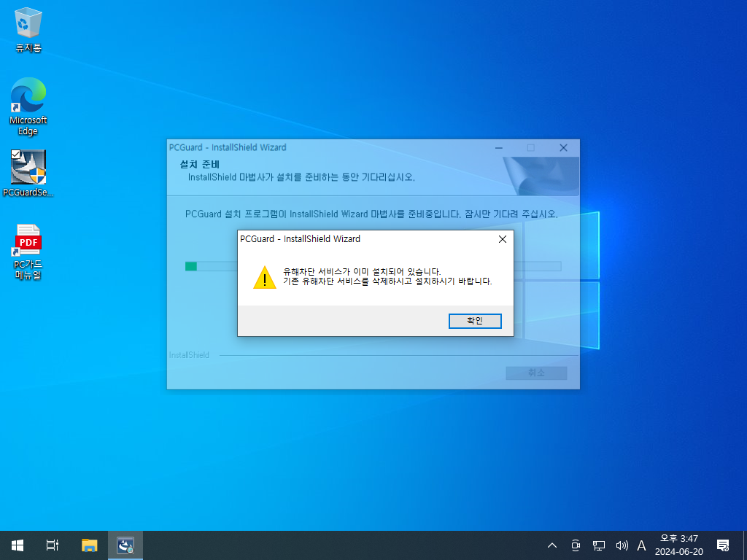Click the Show desktop strip on the taskbar

(745, 545)
